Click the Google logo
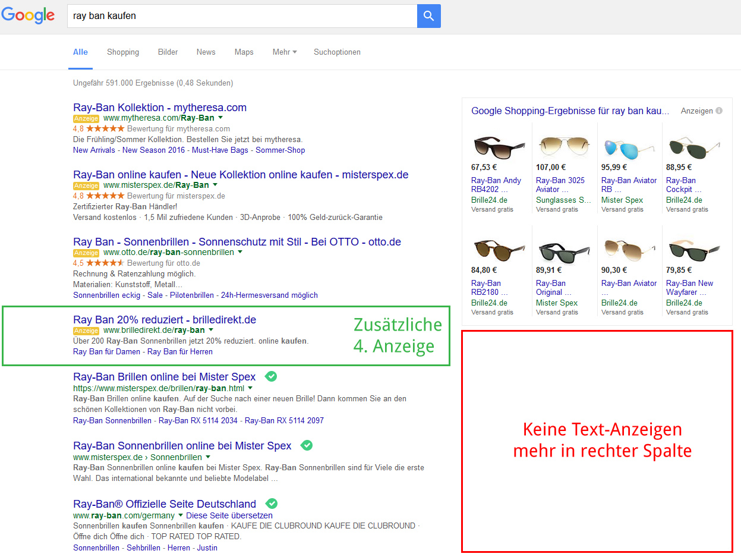Viewport: 741px width, 560px height. click(x=28, y=15)
